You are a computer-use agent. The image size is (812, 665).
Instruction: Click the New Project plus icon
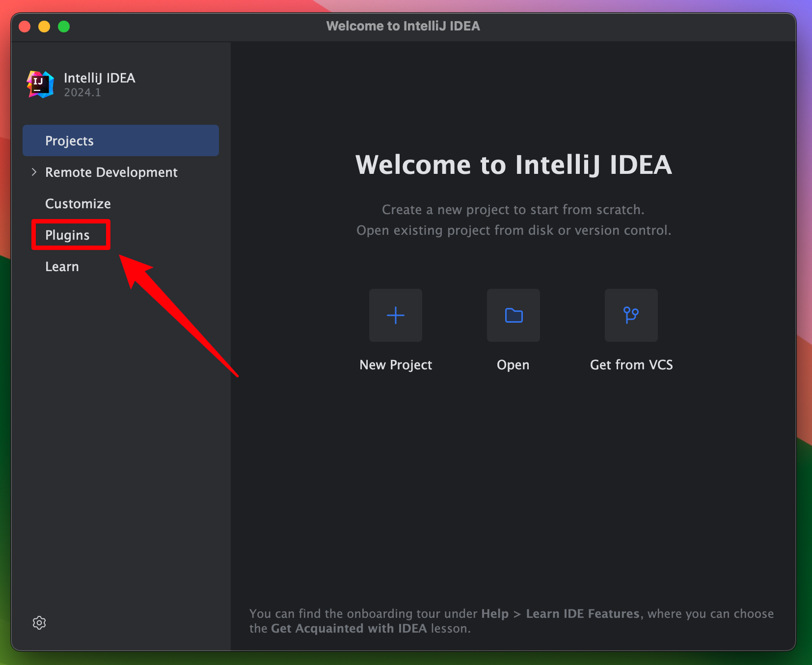(396, 315)
